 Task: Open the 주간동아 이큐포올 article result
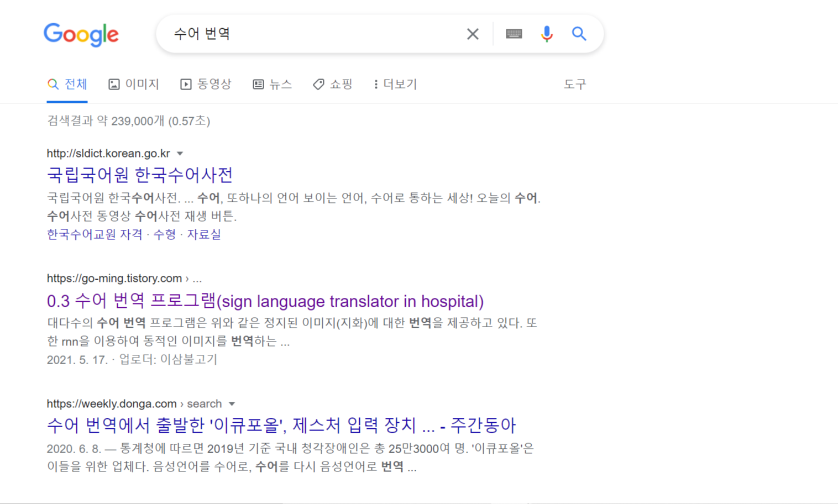coord(281,426)
